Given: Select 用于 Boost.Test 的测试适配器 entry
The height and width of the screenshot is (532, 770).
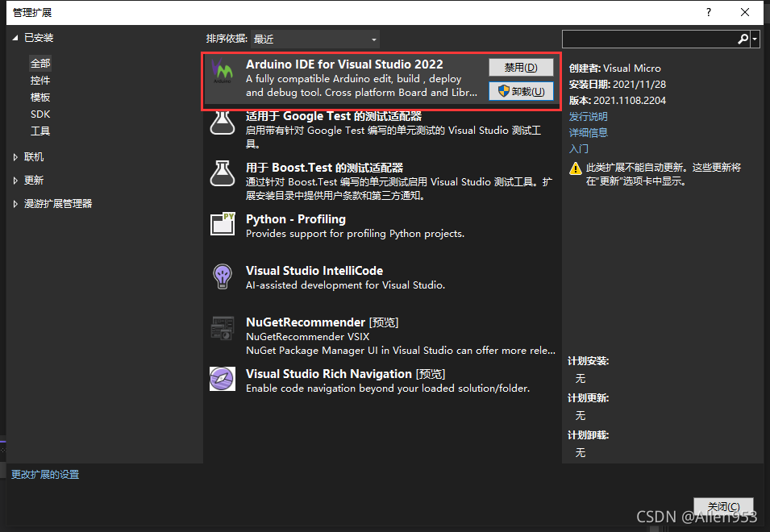Looking at the screenshot, I should click(382, 181).
